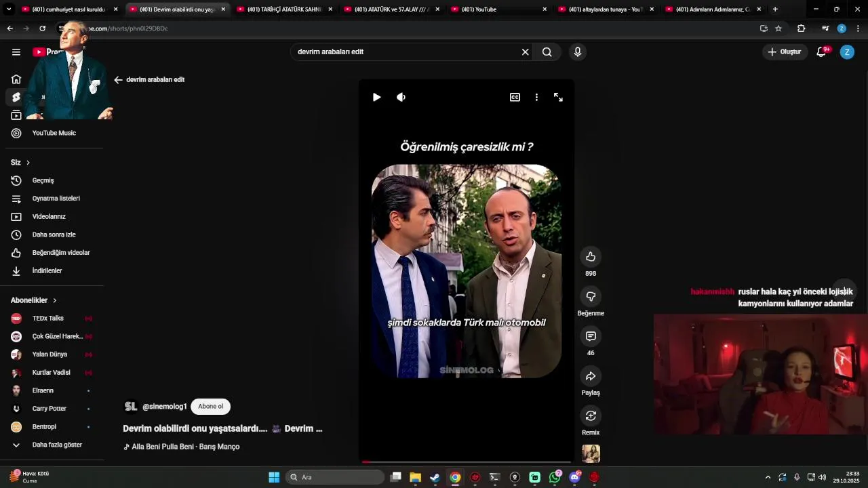Open Steam from the taskbar
The width and height of the screenshot is (868, 488).
click(x=435, y=477)
